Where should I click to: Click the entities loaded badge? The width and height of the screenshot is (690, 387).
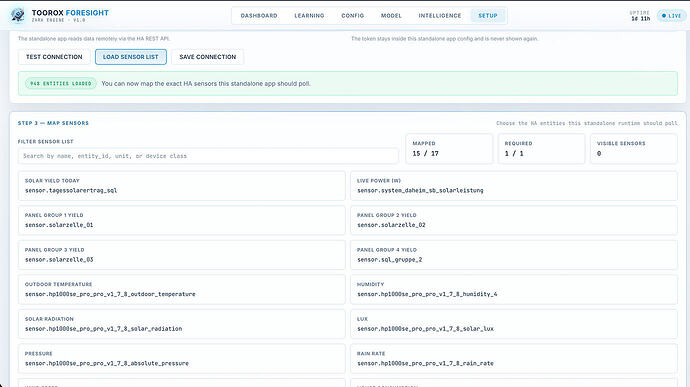(x=61, y=83)
